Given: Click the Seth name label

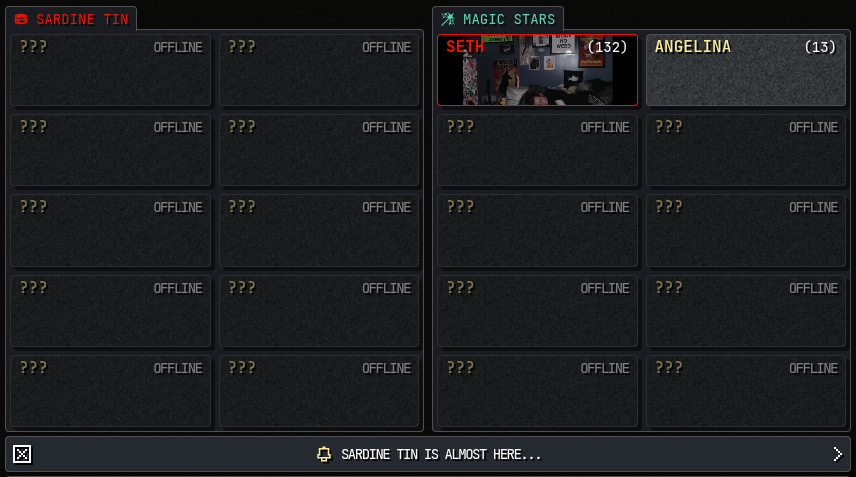Looking at the screenshot, I should [465, 47].
